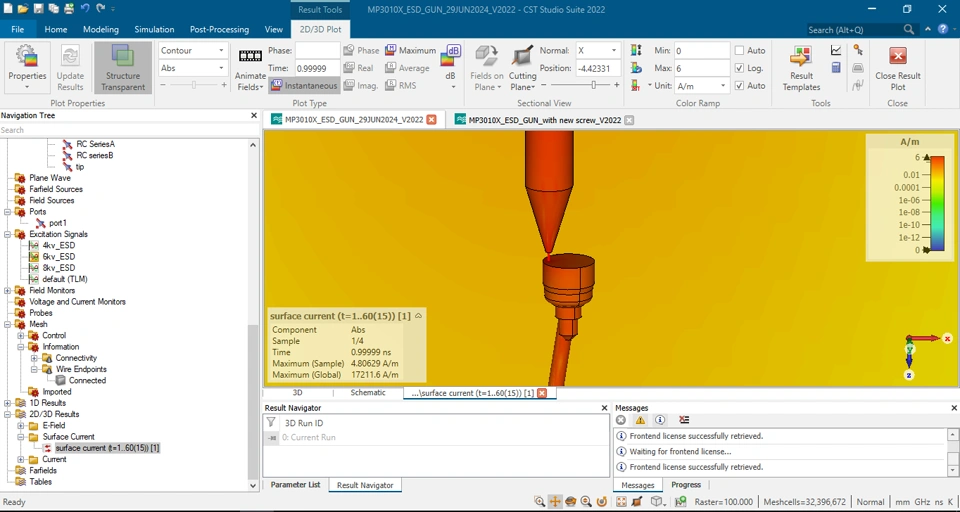Image resolution: width=960 pixels, height=512 pixels.
Task: Clear the messages with the delete-list icon
Action: pyautogui.click(x=684, y=420)
